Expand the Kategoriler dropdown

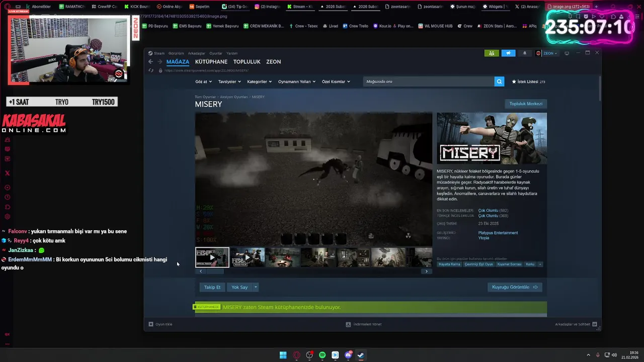[x=260, y=81]
